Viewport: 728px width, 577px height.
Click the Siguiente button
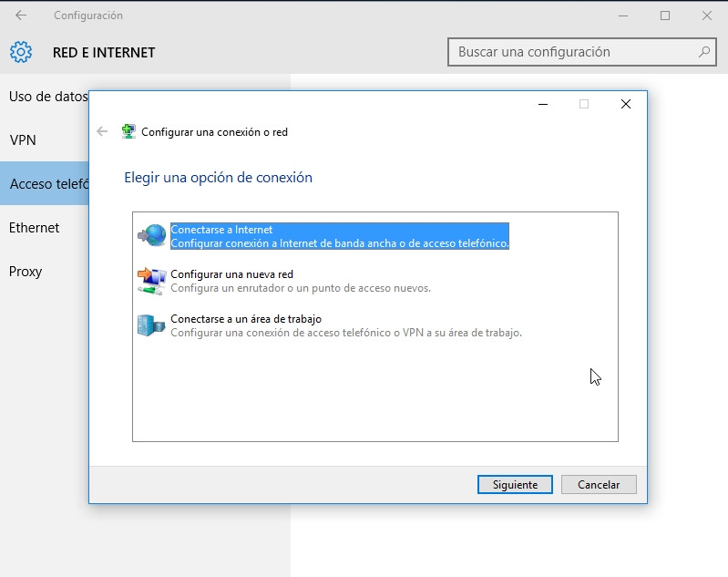click(515, 485)
